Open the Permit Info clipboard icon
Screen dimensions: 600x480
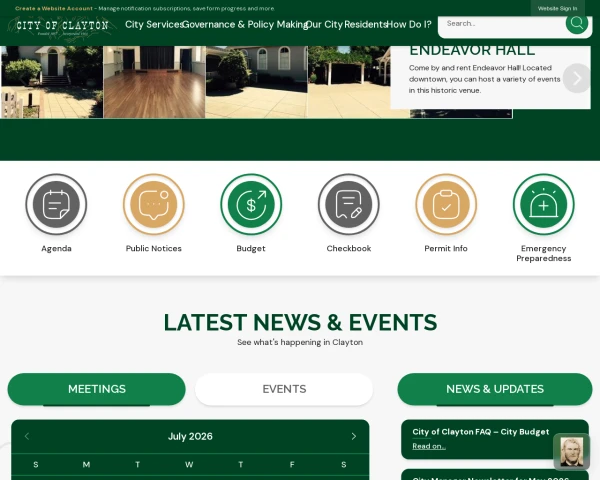coord(446,204)
